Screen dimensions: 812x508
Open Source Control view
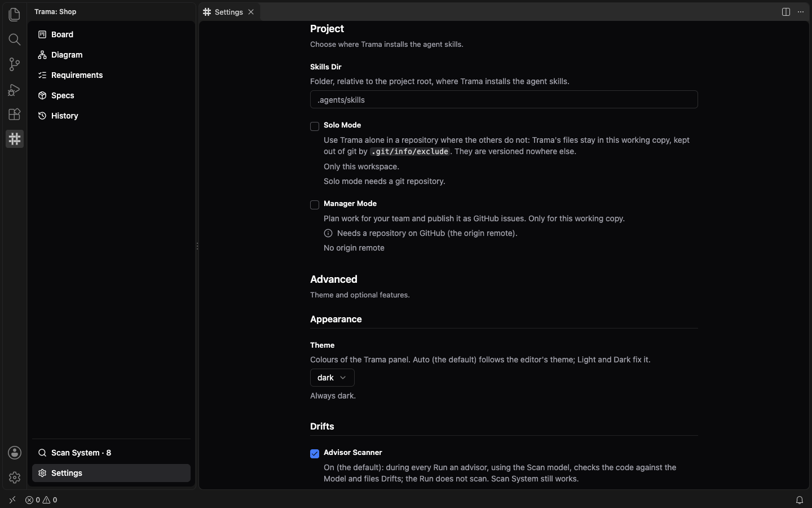click(x=15, y=64)
